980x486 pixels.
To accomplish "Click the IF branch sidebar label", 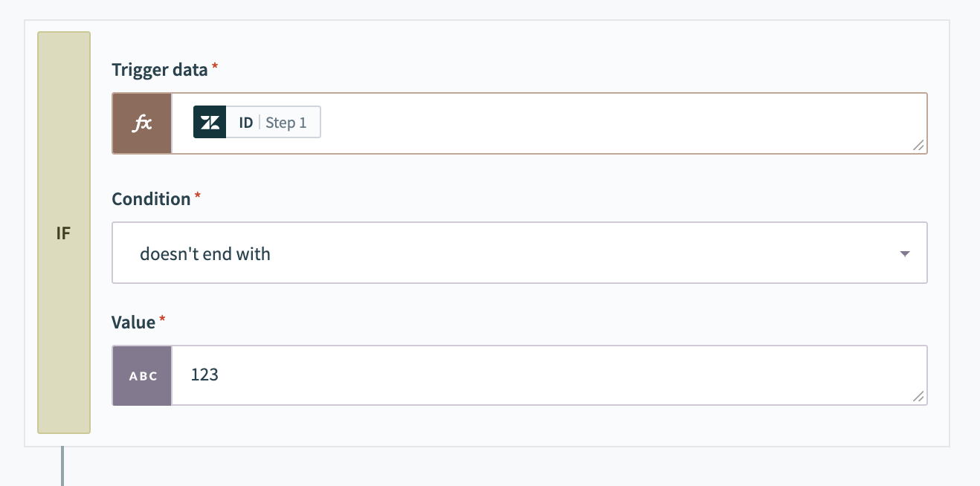I will pos(63,233).
